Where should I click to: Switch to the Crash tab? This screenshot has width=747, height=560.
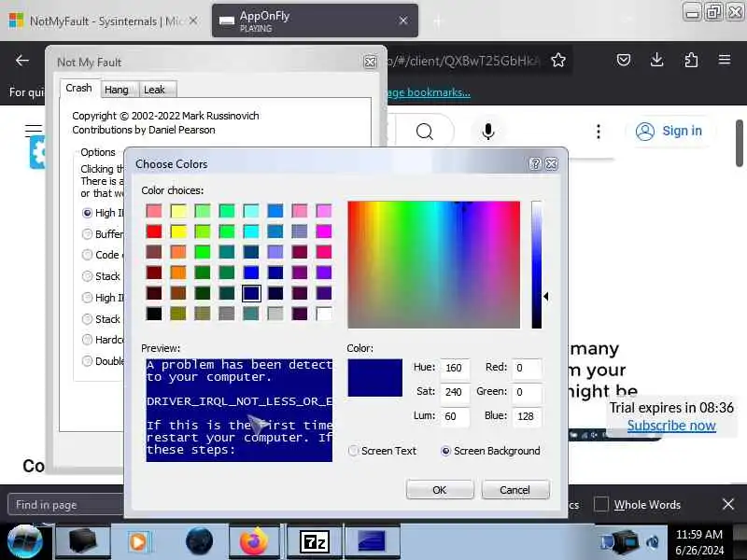(79, 88)
